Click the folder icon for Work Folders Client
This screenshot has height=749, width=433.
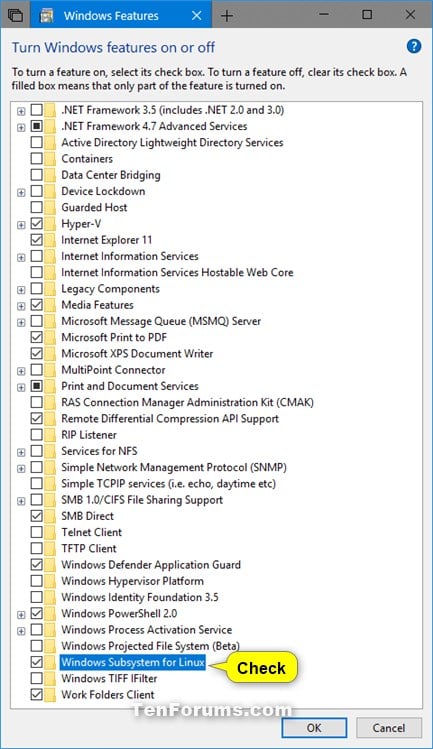coord(50,695)
